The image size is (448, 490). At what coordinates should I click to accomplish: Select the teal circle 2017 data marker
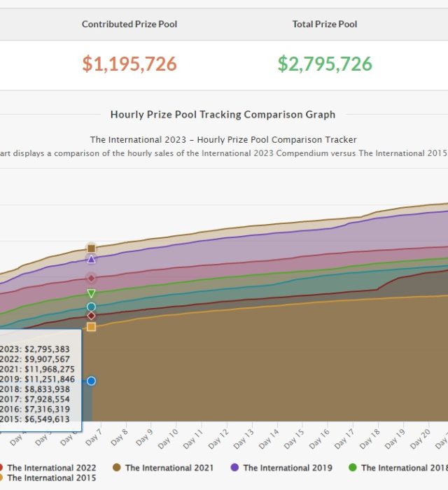tap(91, 307)
